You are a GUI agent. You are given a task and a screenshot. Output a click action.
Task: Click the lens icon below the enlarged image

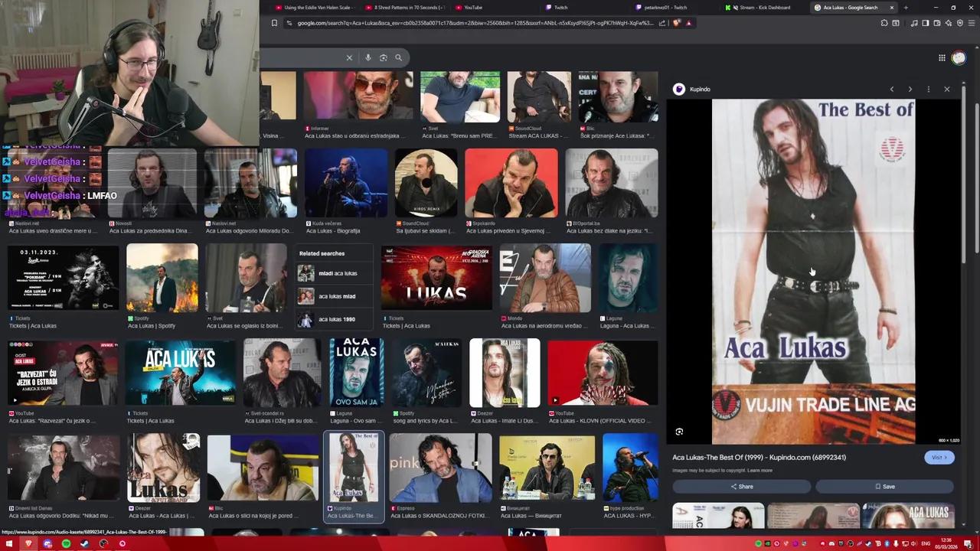click(x=678, y=432)
